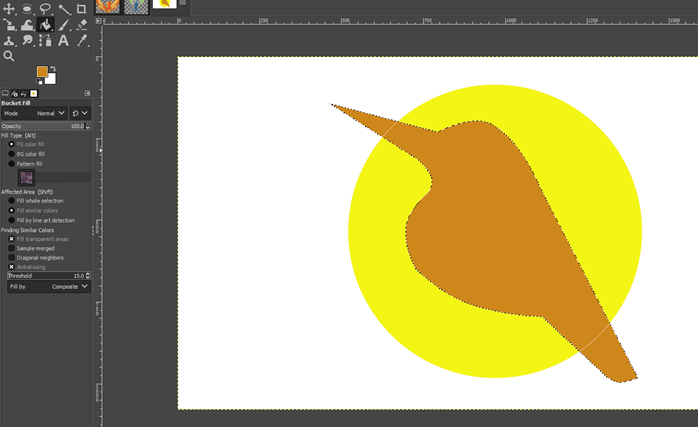Toggle the Diagonal neighbors checkbox

pyautogui.click(x=12, y=257)
